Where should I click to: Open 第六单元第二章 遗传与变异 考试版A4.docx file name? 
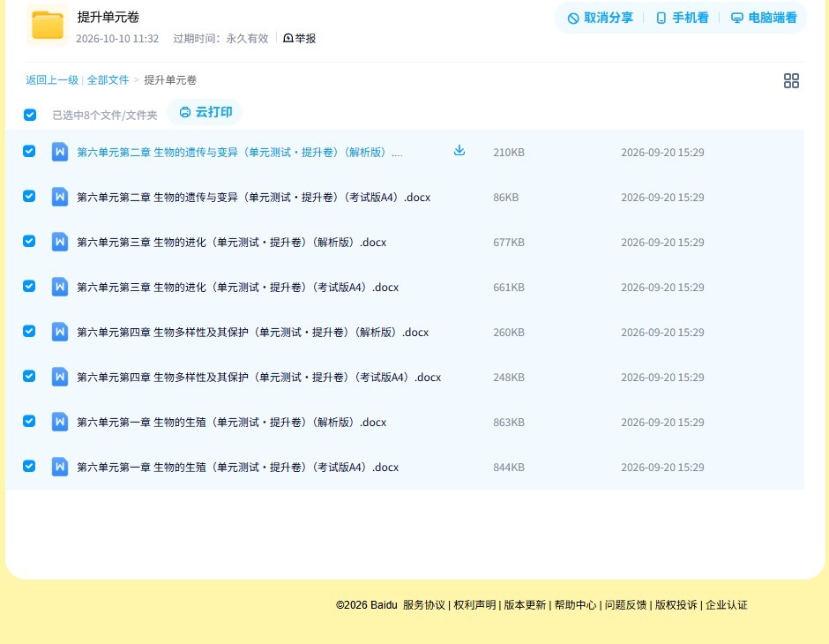point(253,198)
